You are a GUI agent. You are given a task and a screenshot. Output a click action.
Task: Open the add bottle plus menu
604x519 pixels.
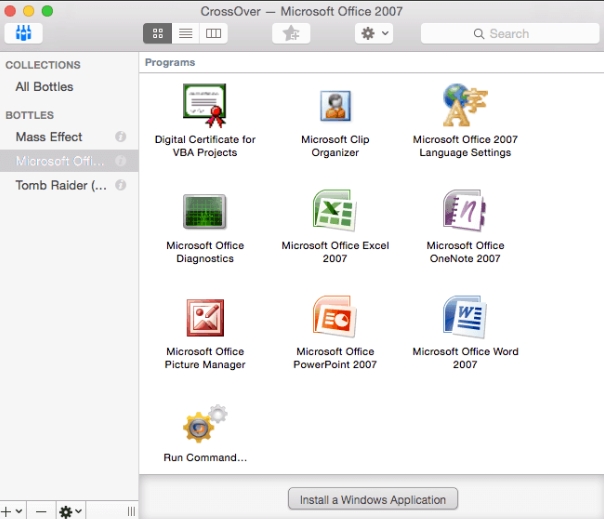12,511
